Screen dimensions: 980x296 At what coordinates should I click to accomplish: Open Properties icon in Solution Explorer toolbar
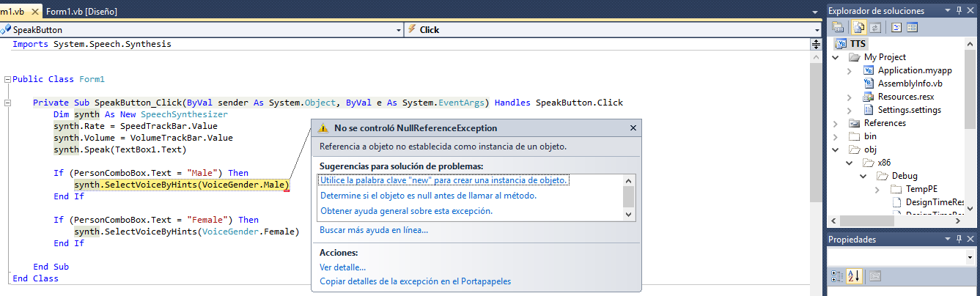click(x=837, y=28)
